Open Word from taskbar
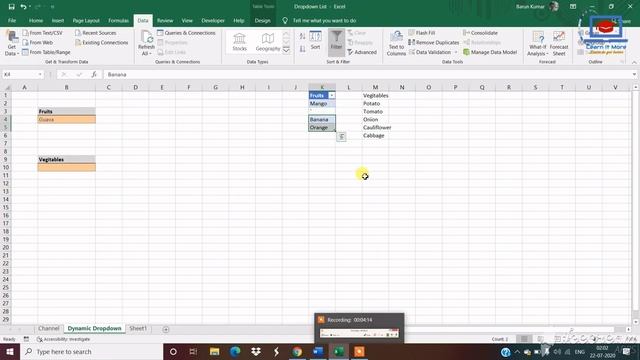Screen dimensions: 640x360 (318, 351)
